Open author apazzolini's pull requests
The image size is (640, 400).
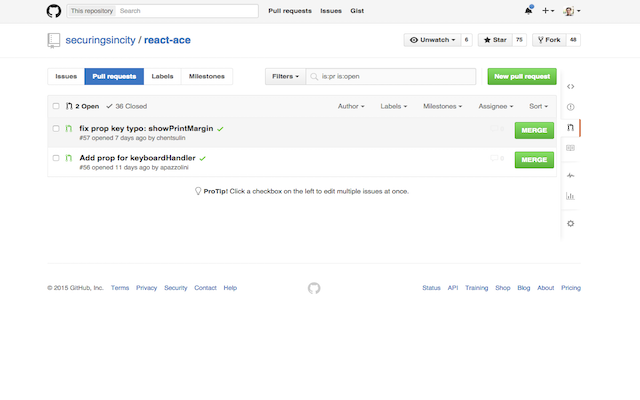coord(174,167)
